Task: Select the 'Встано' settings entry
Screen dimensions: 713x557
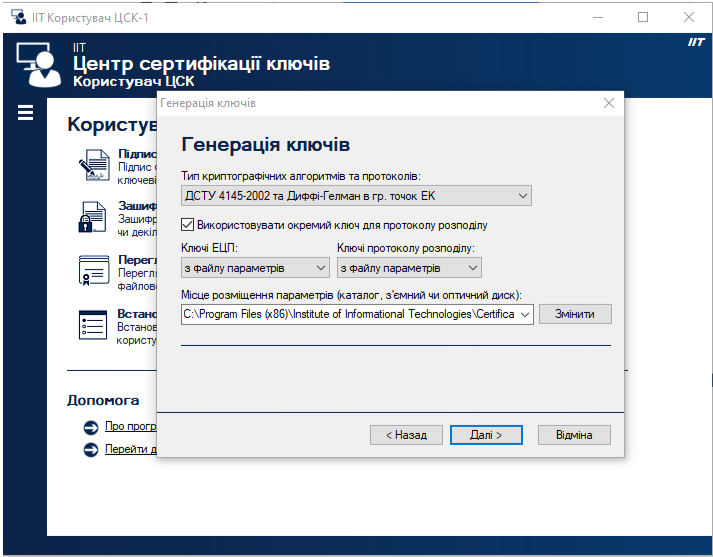Action: coord(137,313)
